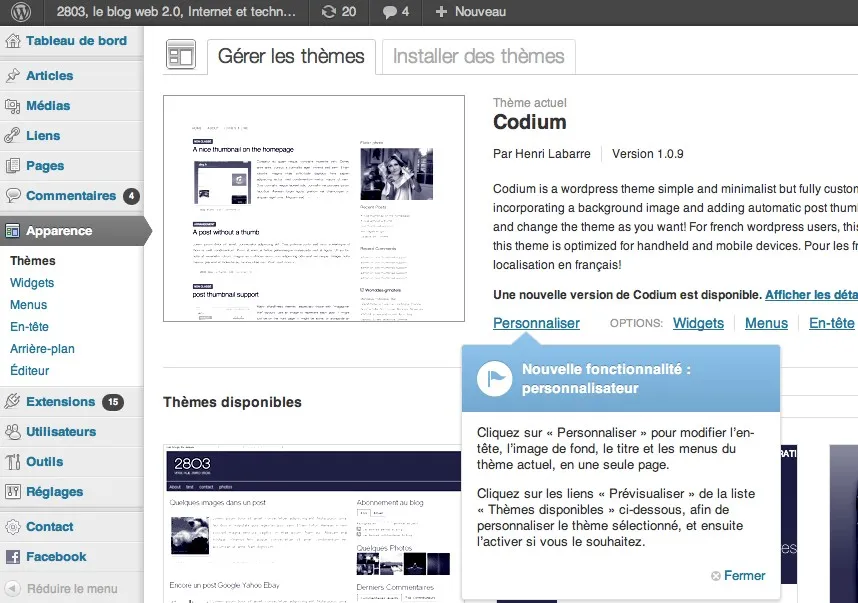858x603 pixels.
Task: Click the Réglages sliders icon
Action: coord(13,491)
